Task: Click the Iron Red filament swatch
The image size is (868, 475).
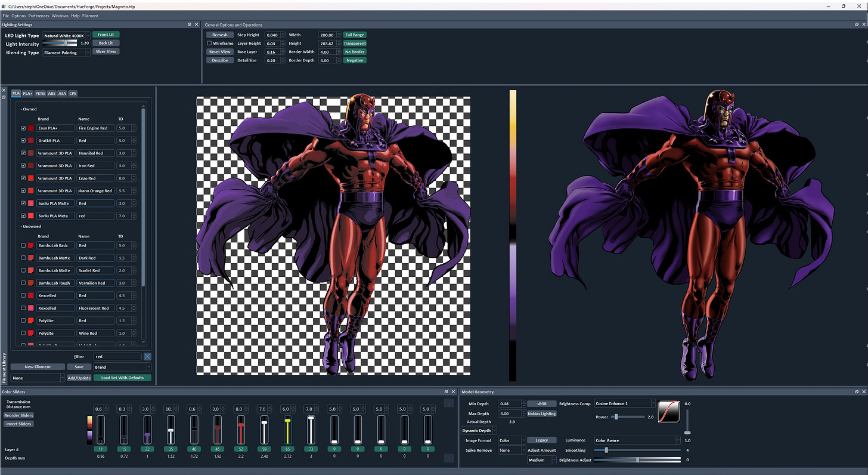Action: (30, 165)
